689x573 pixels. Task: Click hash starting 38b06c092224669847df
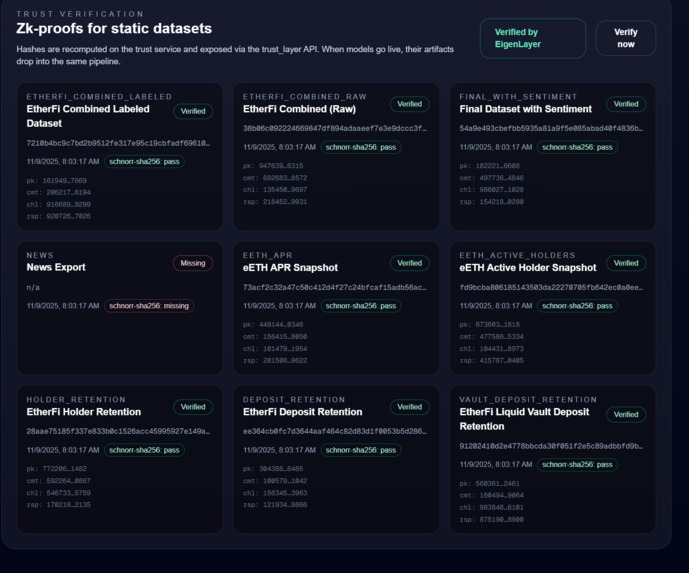click(335, 128)
